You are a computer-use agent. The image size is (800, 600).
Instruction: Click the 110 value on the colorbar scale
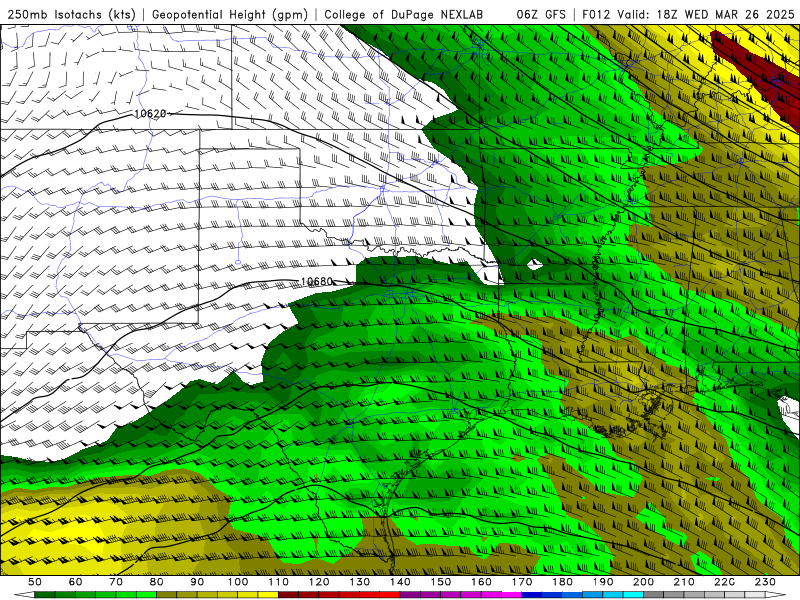click(x=279, y=582)
